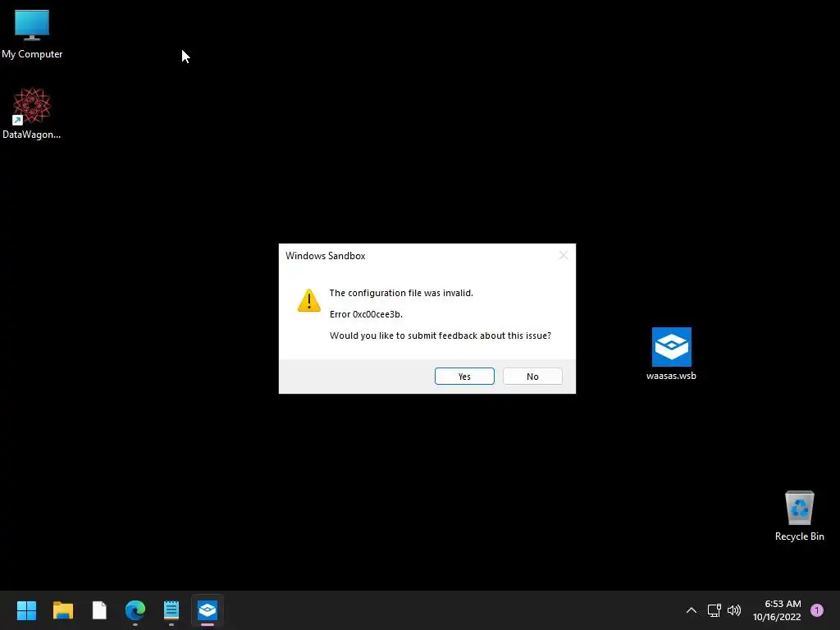840x630 pixels.
Task: Open the volume control in tray
Action: (734, 610)
